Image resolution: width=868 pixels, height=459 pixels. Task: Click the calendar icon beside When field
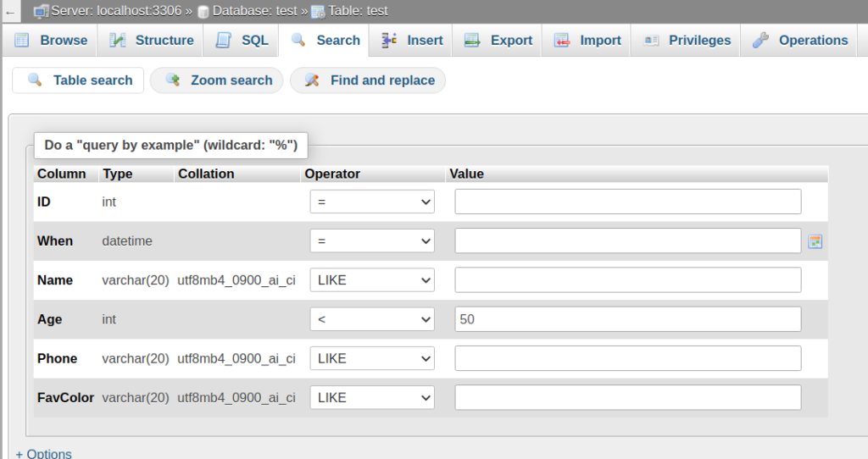click(x=815, y=241)
